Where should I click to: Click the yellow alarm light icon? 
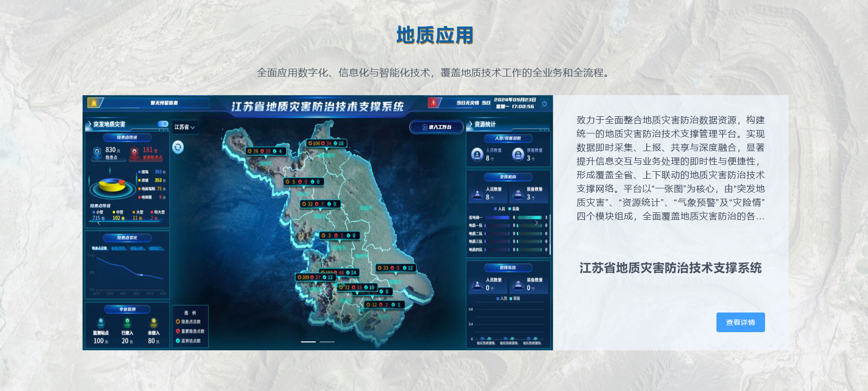[94, 103]
